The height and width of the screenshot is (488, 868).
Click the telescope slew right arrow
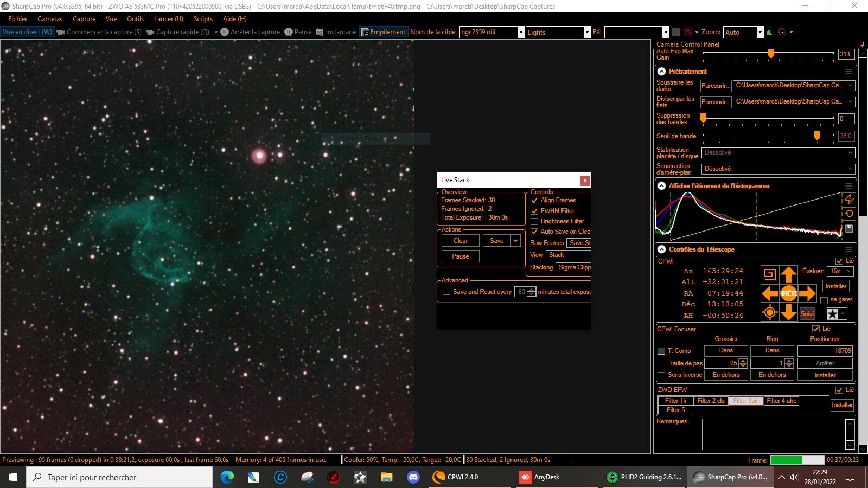[x=807, y=293]
